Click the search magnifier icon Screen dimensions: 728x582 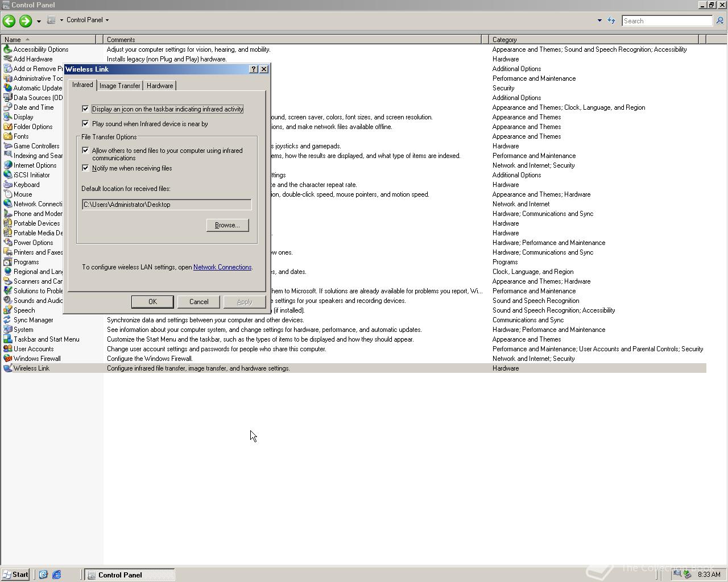point(719,20)
